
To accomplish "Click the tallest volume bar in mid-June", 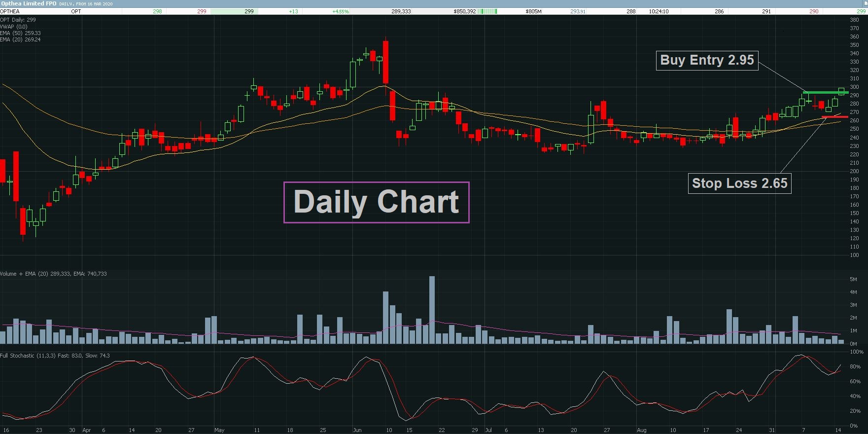I will (x=432, y=310).
